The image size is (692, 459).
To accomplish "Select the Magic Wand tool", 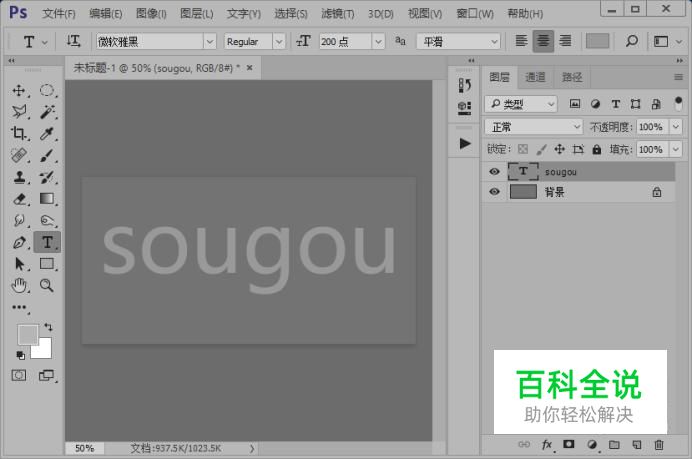I will coord(47,112).
